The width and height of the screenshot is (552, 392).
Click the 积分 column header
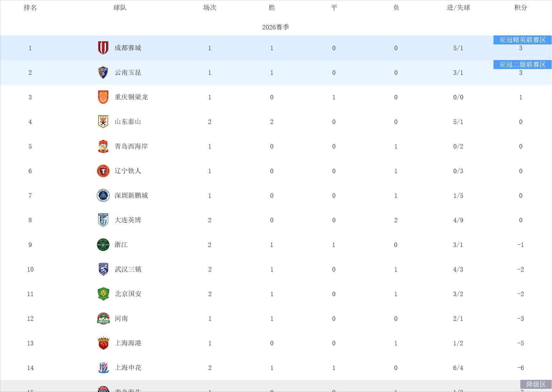point(521,8)
